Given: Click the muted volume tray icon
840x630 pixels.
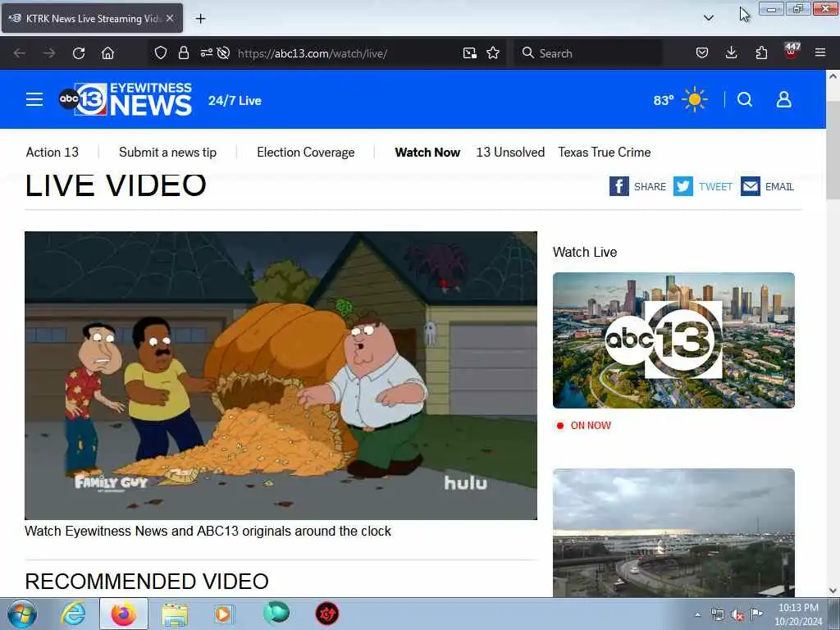Looking at the screenshot, I should 737,615.
